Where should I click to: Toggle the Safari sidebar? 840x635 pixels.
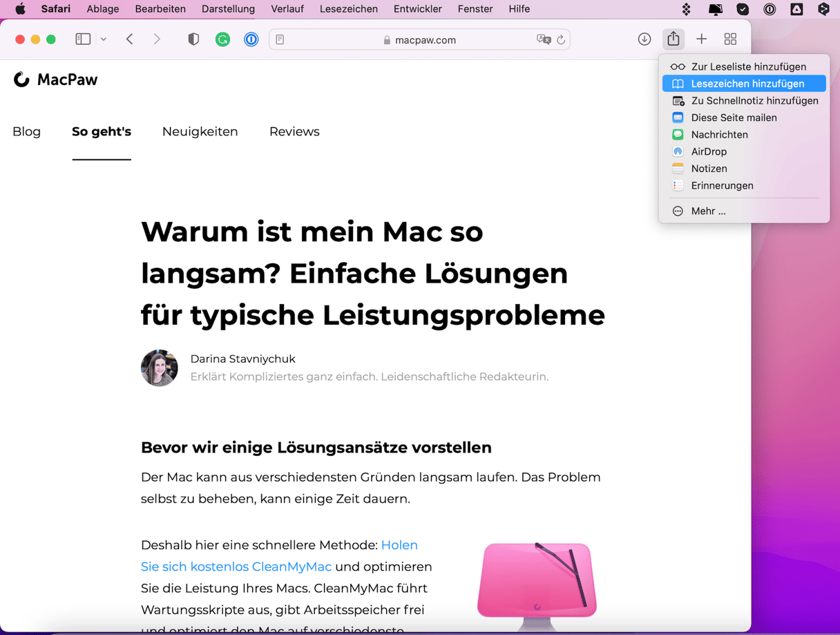pyautogui.click(x=83, y=39)
